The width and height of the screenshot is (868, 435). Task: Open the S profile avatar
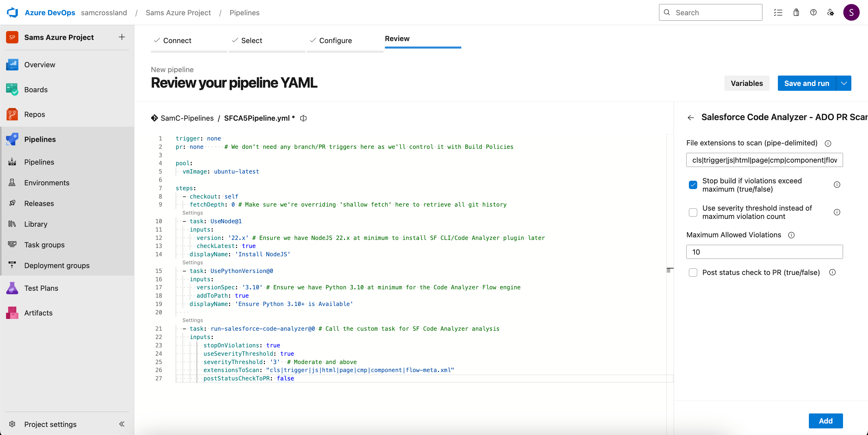click(x=851, y=12)
